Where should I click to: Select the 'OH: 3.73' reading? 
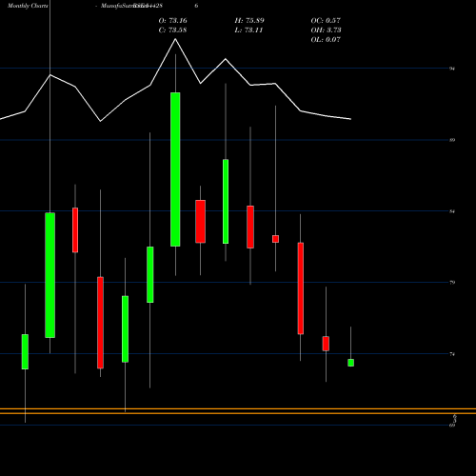pyautogui.click(x=327, y=30)
